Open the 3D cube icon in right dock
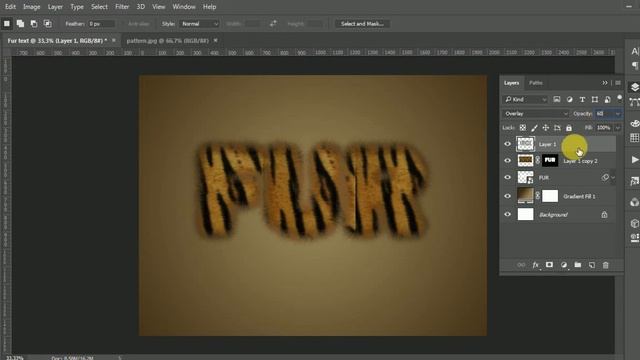The width and height of the screenshot is (640, 360). point(634,223)
